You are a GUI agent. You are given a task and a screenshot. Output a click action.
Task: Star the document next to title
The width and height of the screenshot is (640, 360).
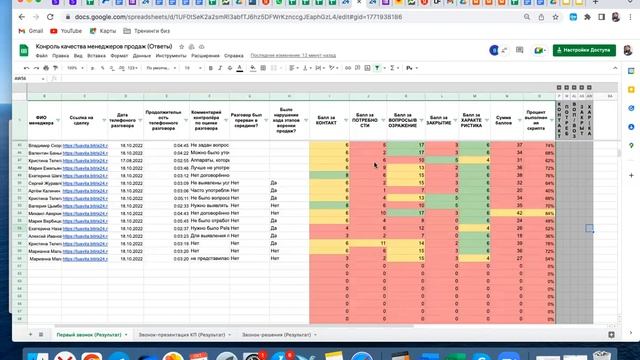pyautogui.click(x=182, y=47)
